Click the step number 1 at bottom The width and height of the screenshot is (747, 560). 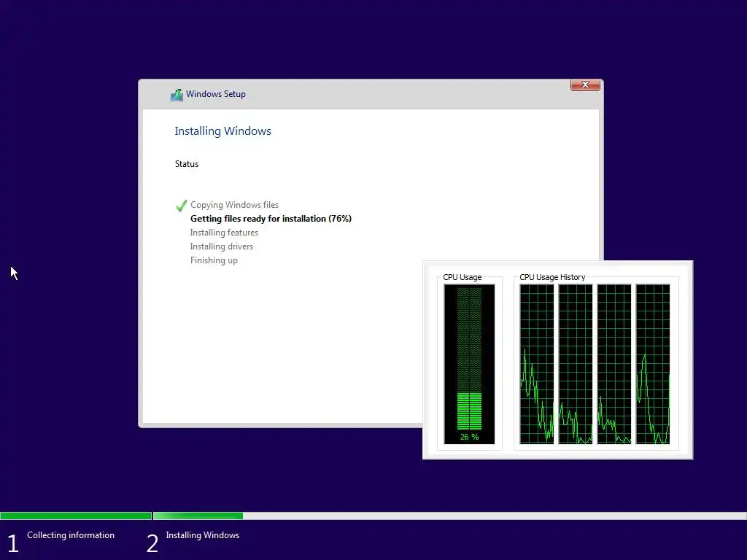pos(13,543)
